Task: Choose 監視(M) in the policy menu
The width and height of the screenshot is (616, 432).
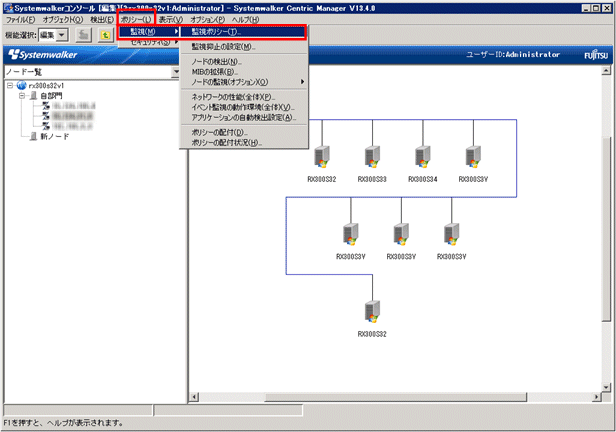Action: coord(149,32)
